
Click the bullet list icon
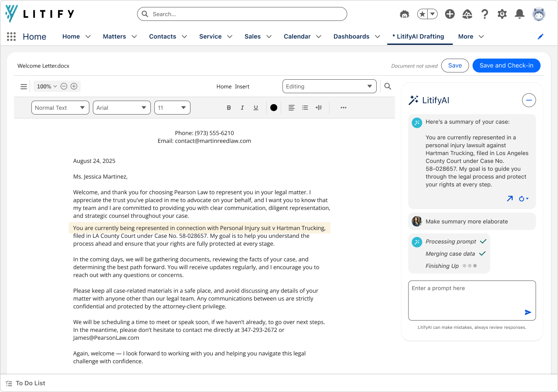coord(305,108)
